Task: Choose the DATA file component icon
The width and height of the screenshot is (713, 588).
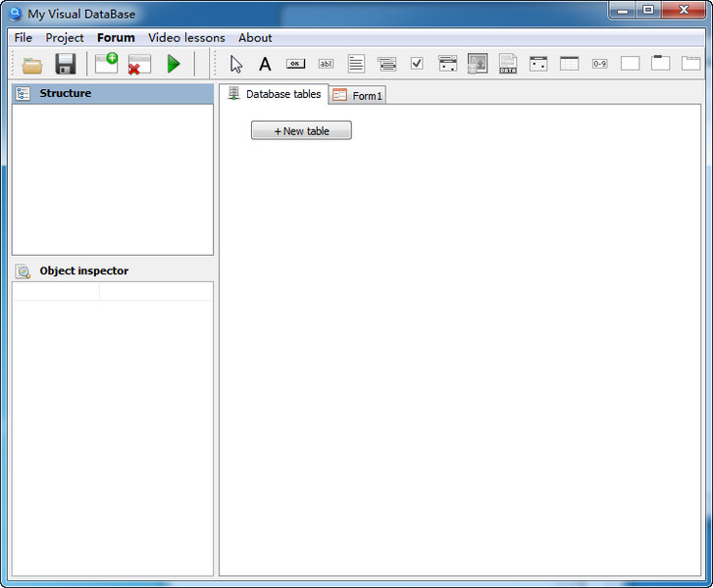Action: point(508,65)
